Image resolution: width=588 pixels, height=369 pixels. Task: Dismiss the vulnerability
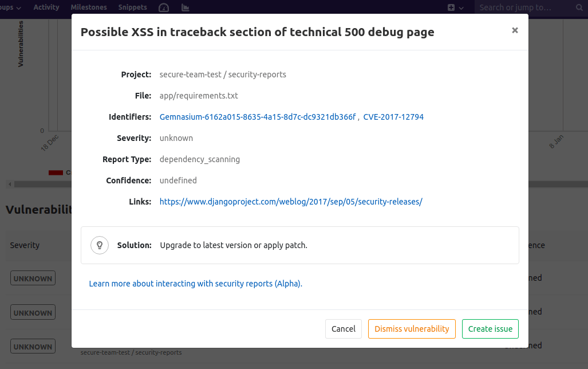click(x=412, y=329)
